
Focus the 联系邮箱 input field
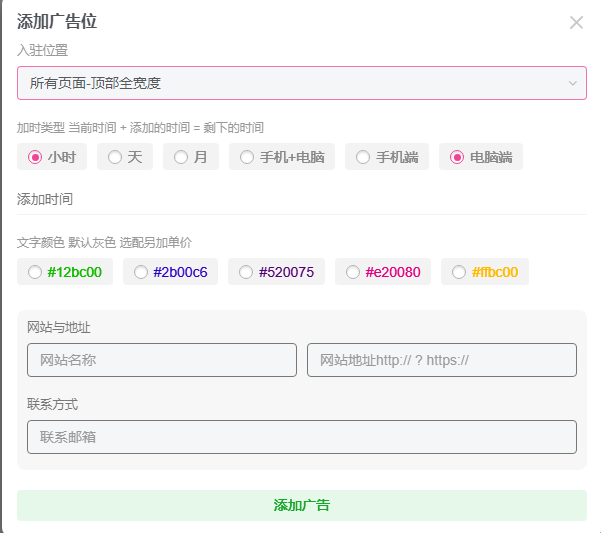pyautogui.click(x=301, y=437)
